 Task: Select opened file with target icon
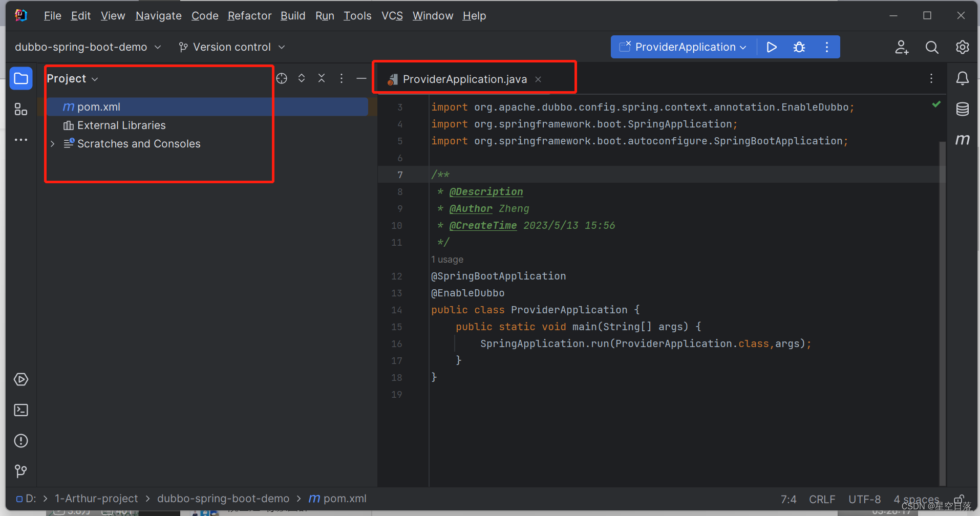[281, 78]
